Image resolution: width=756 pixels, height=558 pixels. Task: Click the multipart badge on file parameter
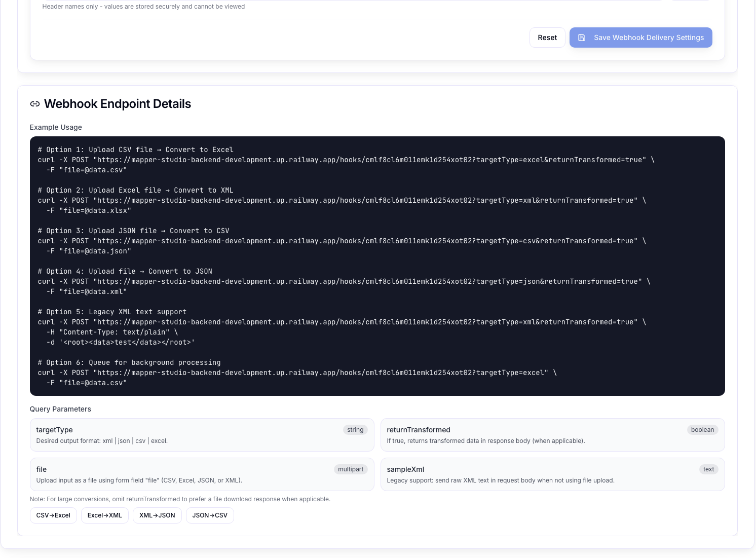(x=351, y=469)
